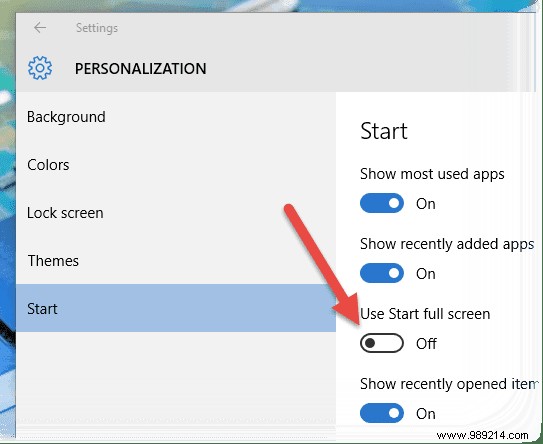Turn off Show most used apps
The image size is (543, 444).
pos(382,203)
